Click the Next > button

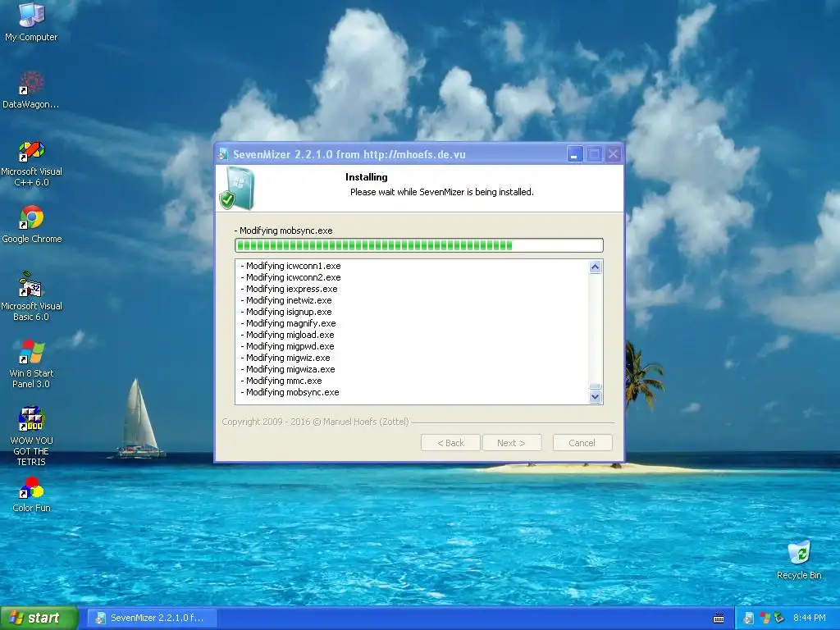point(511,443)
